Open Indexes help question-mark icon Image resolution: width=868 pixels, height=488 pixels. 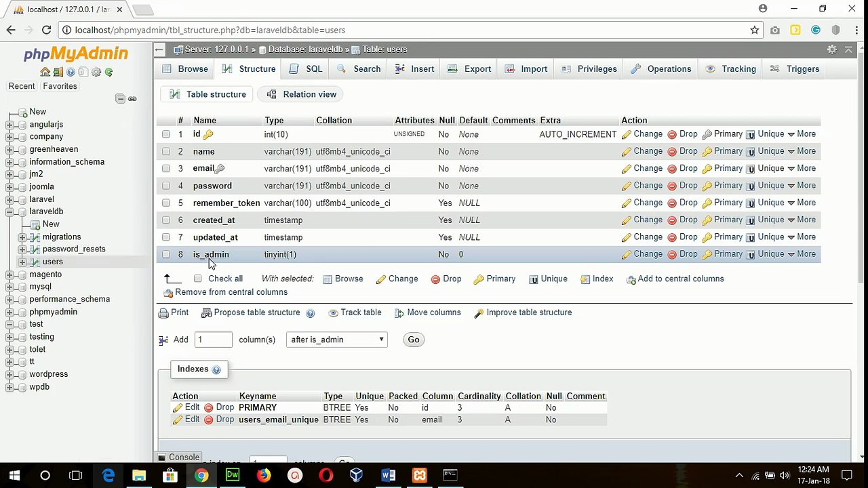(x=216, y=369)
